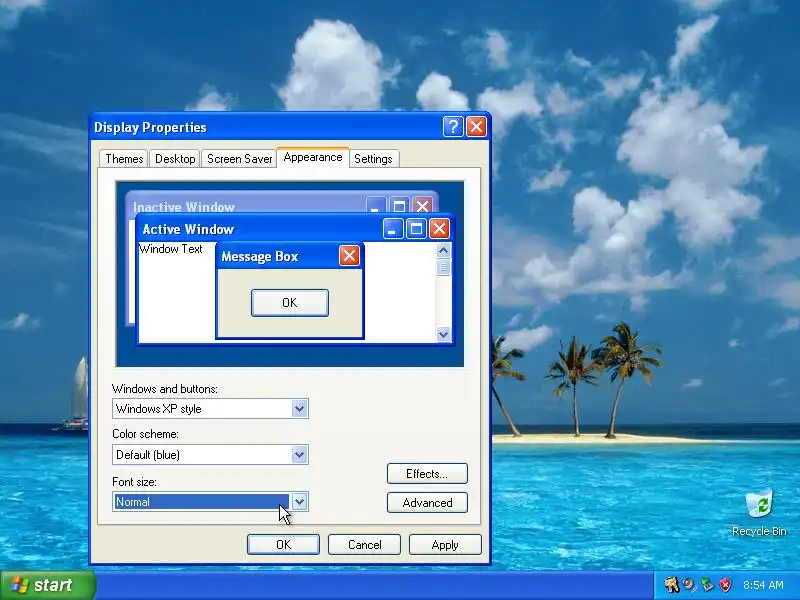
Task: Open the Effects... dialog
Action: (x=427, y=473)
